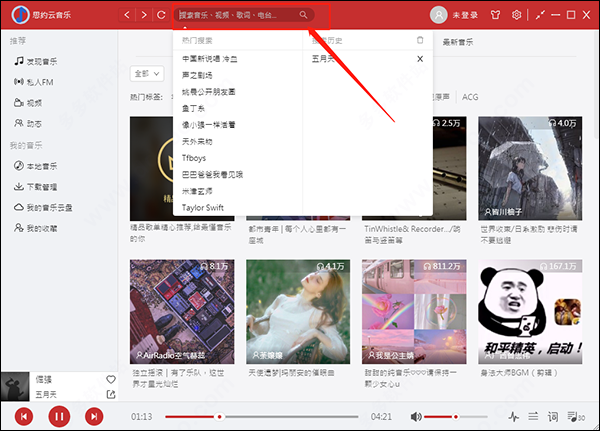Open 我的音乐云盘 in the sidebar
This screenshot has width=600, height=431.
[x=43, y=207]
